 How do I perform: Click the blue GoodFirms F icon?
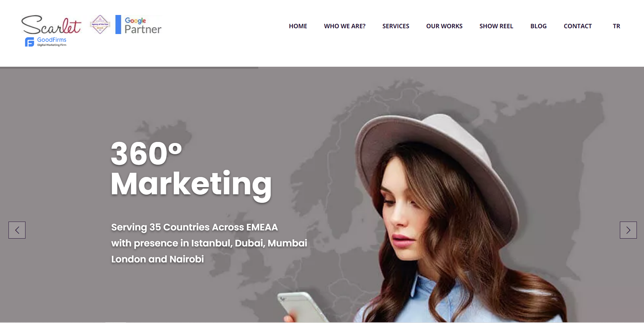point(30,42)
